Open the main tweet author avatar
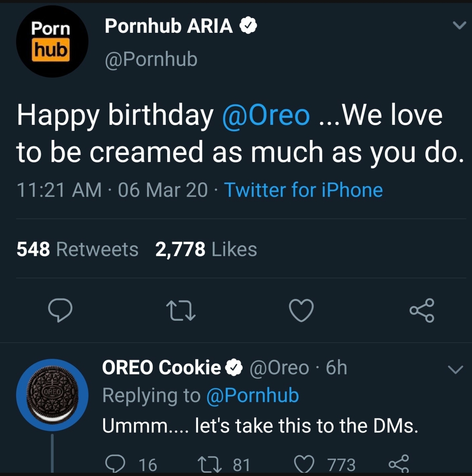 coord(52,41)
